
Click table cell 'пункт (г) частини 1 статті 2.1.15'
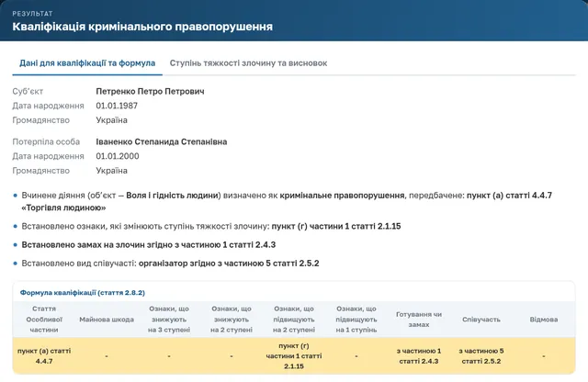[294, 355]
